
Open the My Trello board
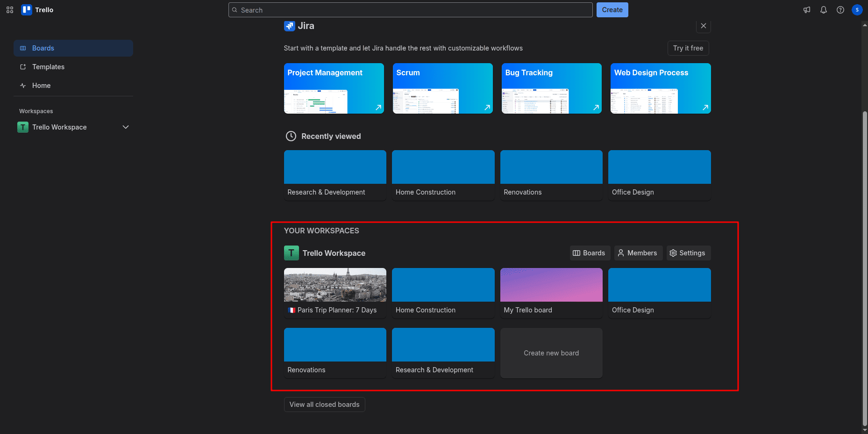coord(551,293)
